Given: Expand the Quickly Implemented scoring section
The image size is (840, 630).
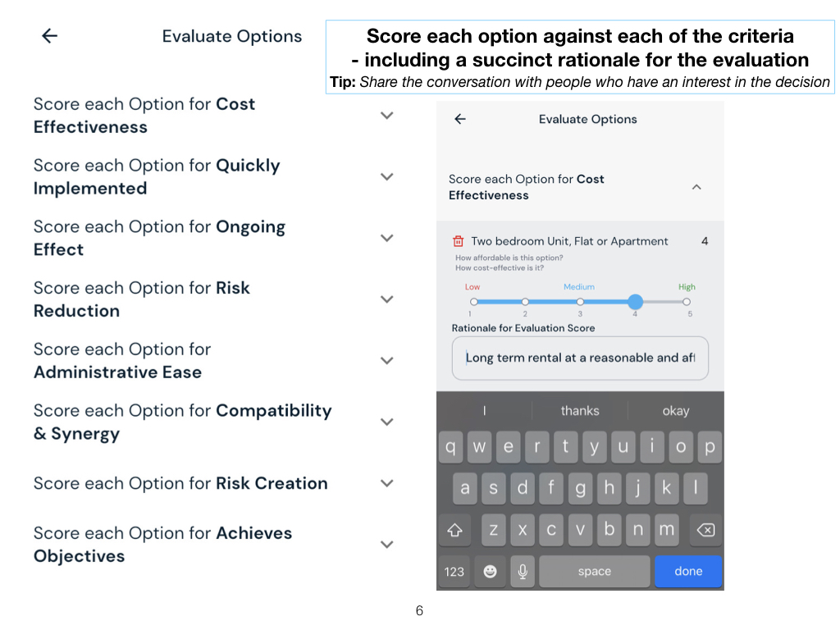Looking at the screenshot, I should click(x=387, y=176).
